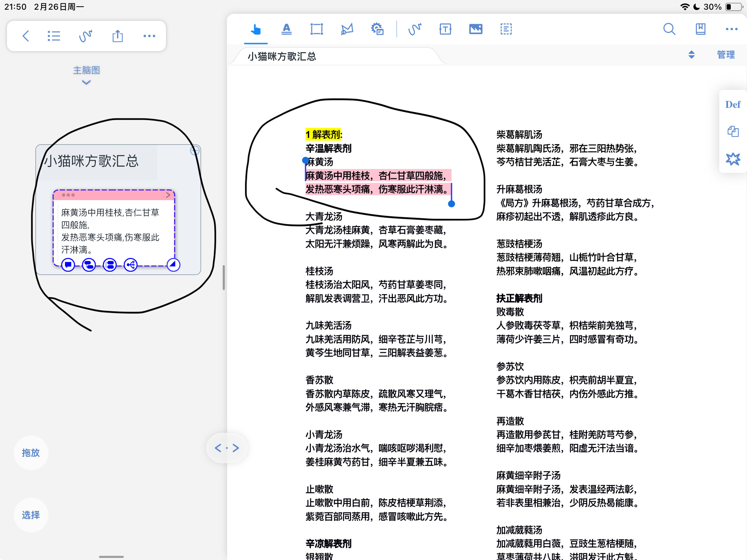Click the up-down sort arrows near 管理
Image resolution: width=747 pixels, height=560 pixels.
(x=691, y=55)
